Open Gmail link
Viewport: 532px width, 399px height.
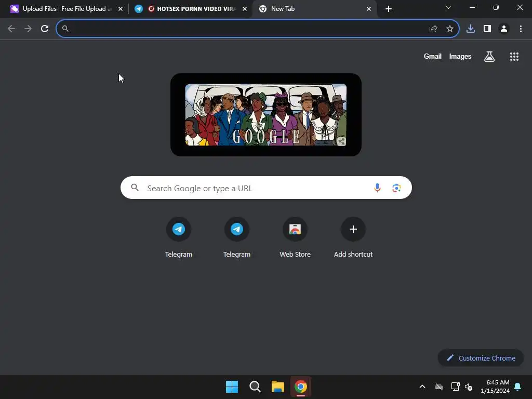pyautogui.click(x=433, y=56)
